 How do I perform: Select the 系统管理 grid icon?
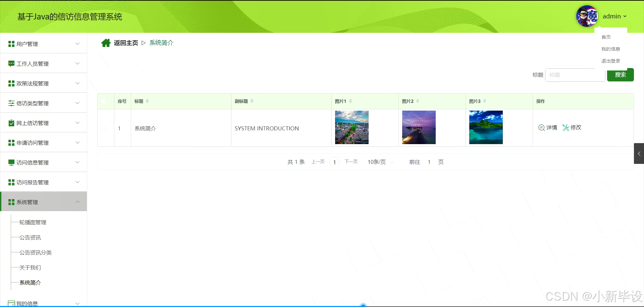click(x=11, y=202)
